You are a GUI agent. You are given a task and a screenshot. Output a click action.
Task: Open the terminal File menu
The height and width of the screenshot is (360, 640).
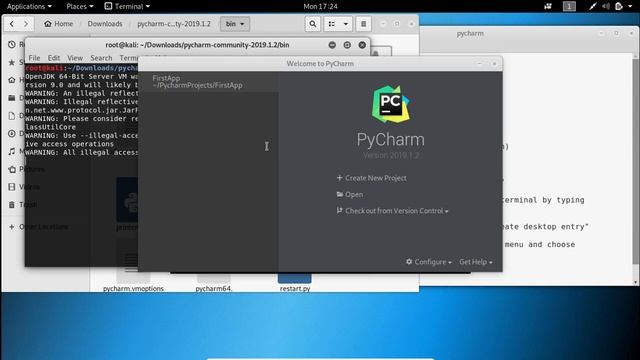(x=34, y=58)
